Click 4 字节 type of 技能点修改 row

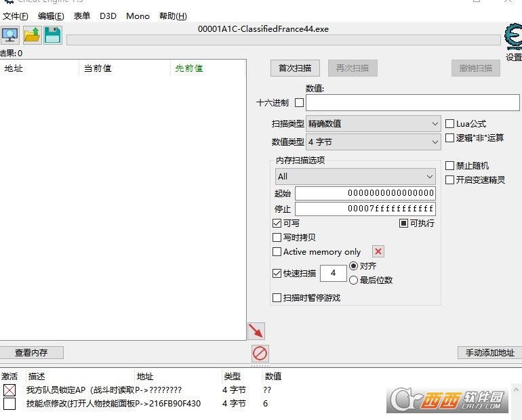234,404
